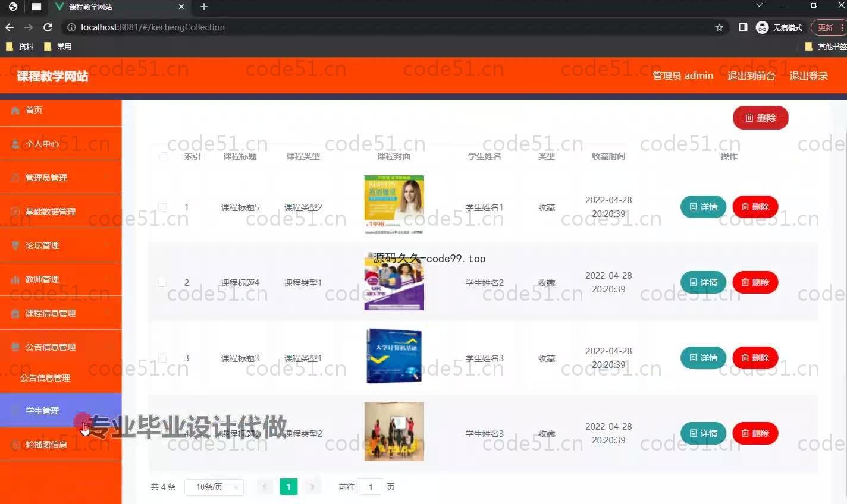
Task: Open the classroom photo cover thumbnail
Action: 394,431
